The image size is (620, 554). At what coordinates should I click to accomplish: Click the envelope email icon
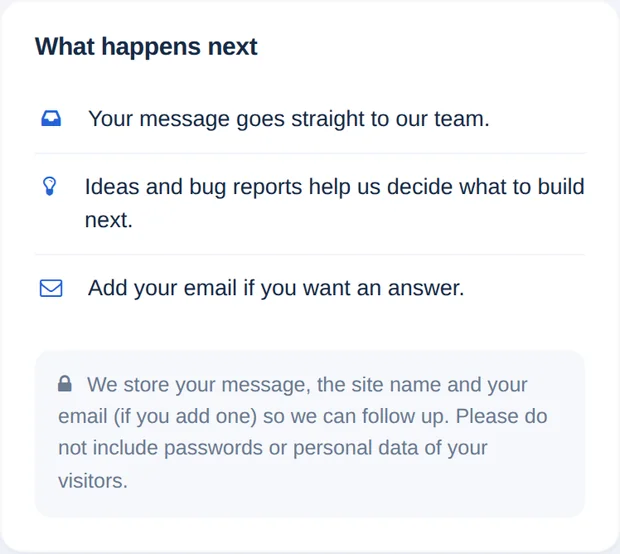pyautogui.click(x=51, y=288)
